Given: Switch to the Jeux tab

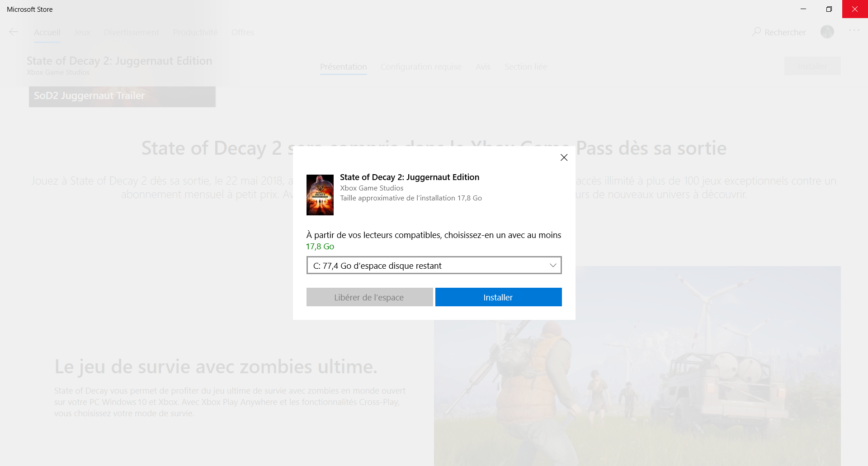Looking at the screenshot, I should pyautogui.click(x=82, y=33).
